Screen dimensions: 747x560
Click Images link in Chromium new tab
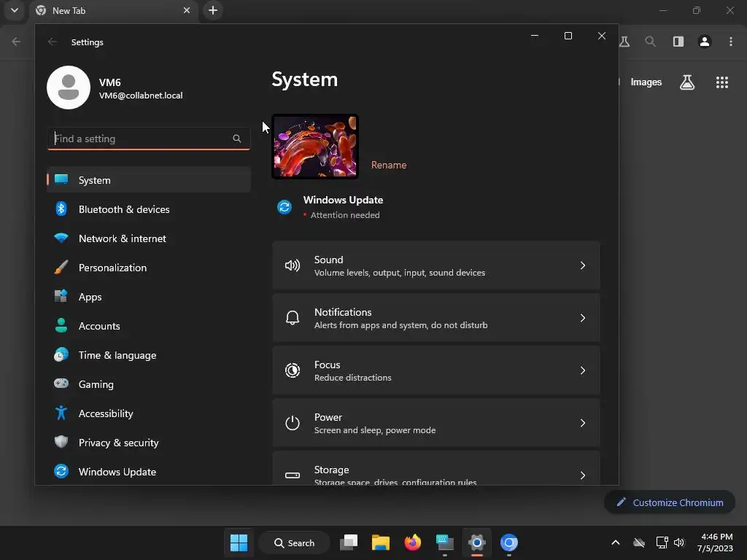click(646, 82)
